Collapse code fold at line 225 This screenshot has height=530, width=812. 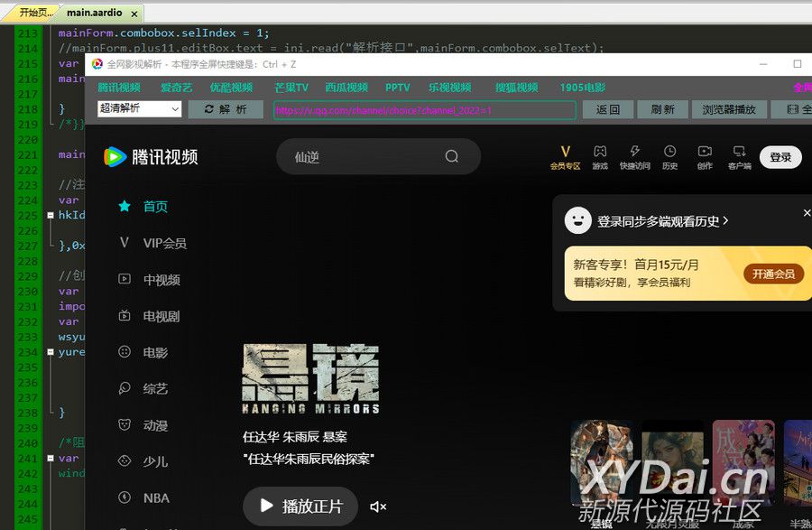51,216
